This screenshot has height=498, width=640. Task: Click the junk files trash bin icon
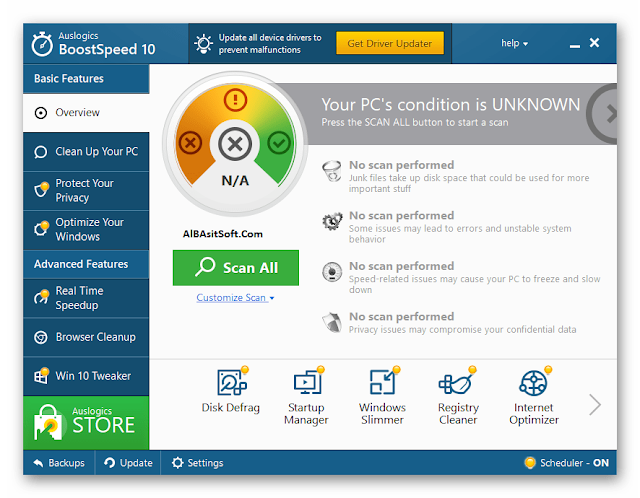(332, 171)
